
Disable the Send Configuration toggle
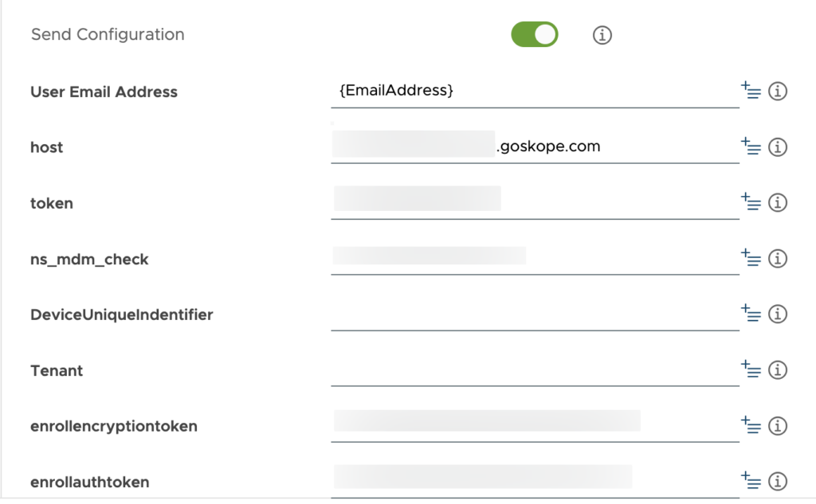pyautogui.click(x=534, y=34)
